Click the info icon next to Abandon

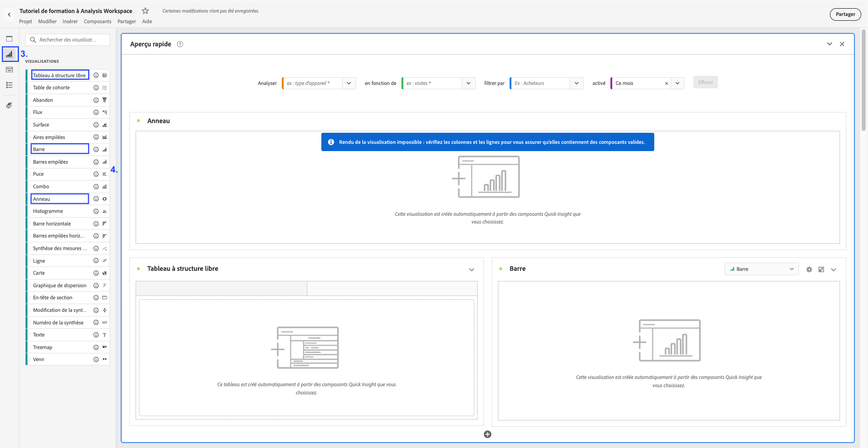click(96, 100)
